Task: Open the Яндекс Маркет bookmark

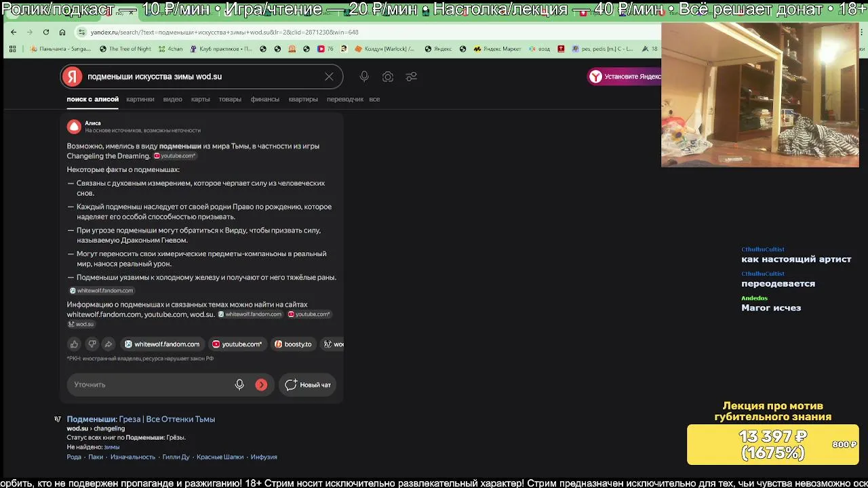Action: click(x=497, y=49)
